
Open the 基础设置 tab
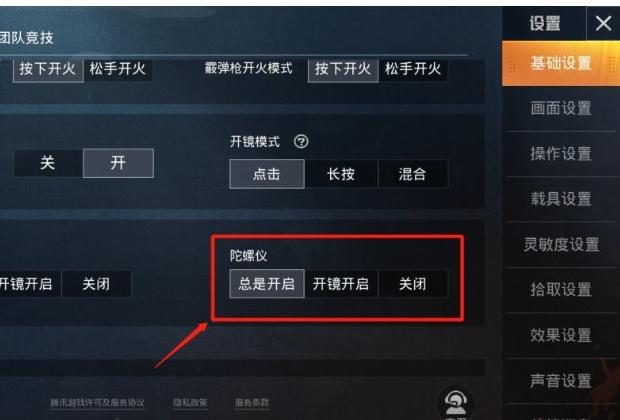point(561,63)
